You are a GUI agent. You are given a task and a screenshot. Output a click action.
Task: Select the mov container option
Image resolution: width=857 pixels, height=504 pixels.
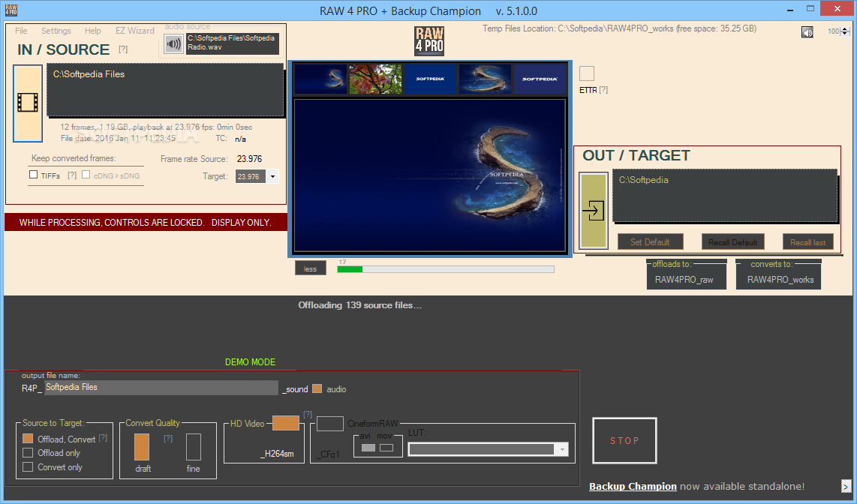tap(386, 448)
